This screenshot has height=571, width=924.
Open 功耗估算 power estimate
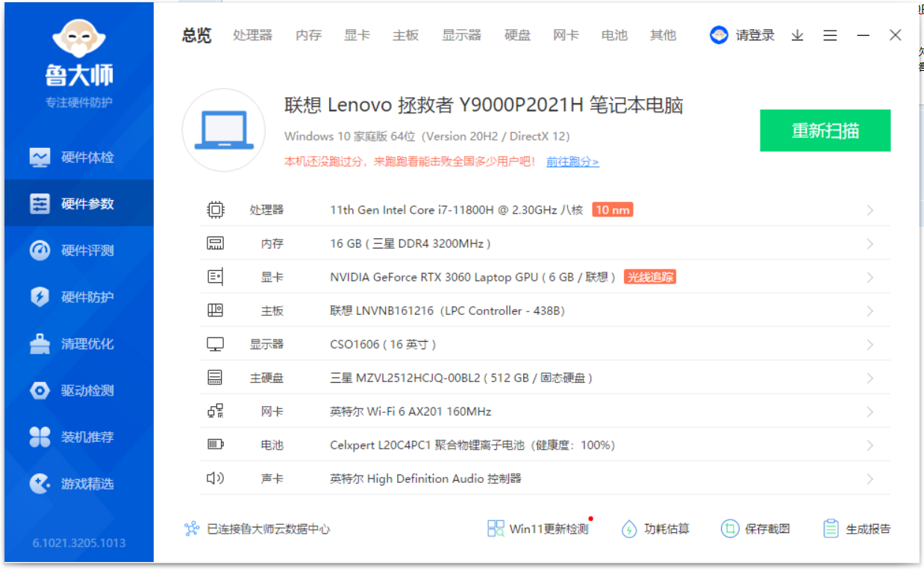coord(655,529)
